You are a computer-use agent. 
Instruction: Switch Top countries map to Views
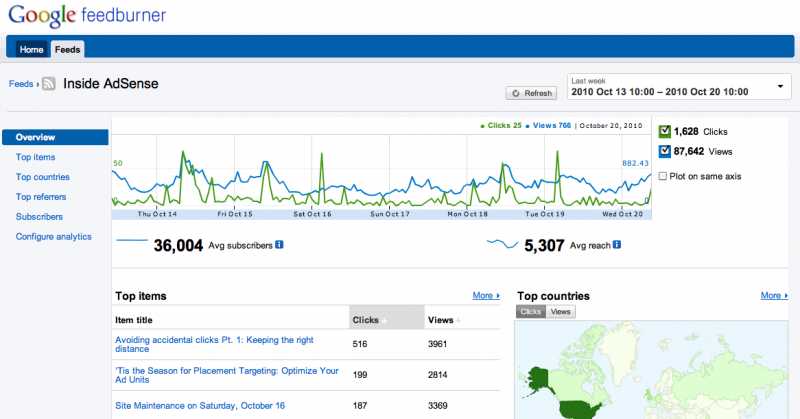[x=561, y=312]
